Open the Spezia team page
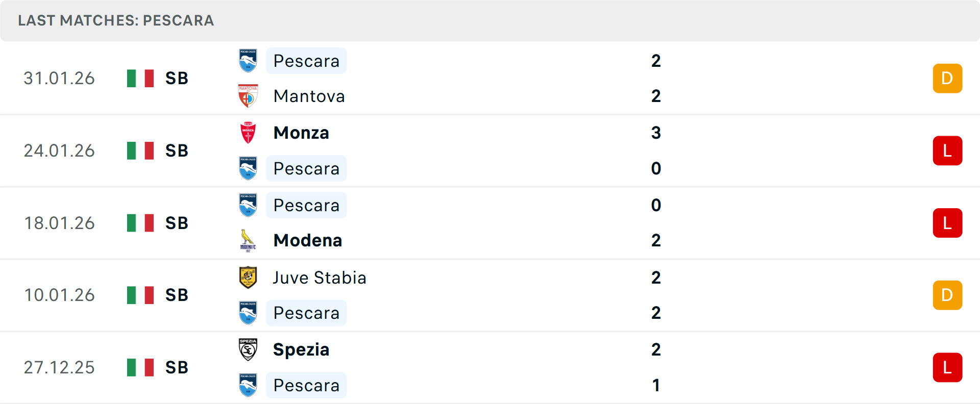The width and height of the screenshot is (980, 404). [x=301, y=349]
